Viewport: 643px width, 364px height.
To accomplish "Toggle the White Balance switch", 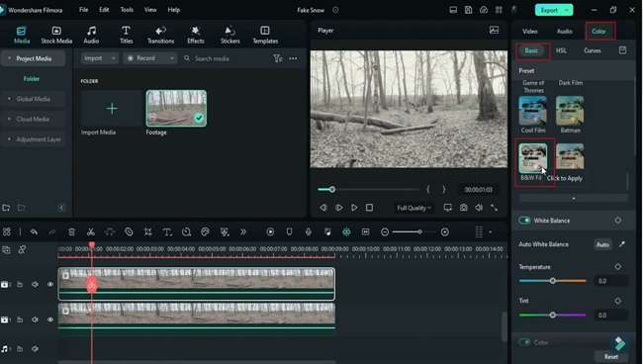I will [x=524, y=221].
